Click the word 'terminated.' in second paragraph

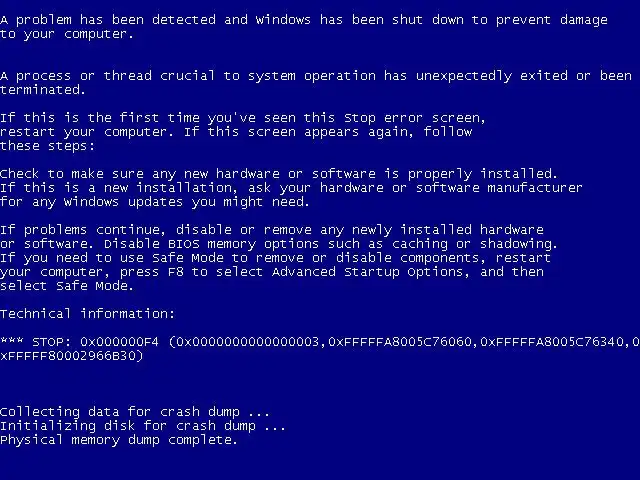(x=43, y=89)
